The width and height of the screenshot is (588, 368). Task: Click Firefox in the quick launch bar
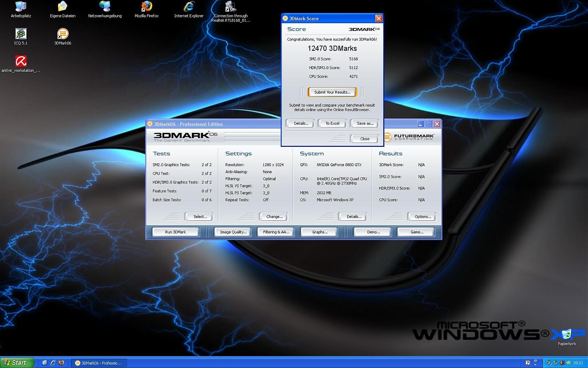[x=61, y=363]
